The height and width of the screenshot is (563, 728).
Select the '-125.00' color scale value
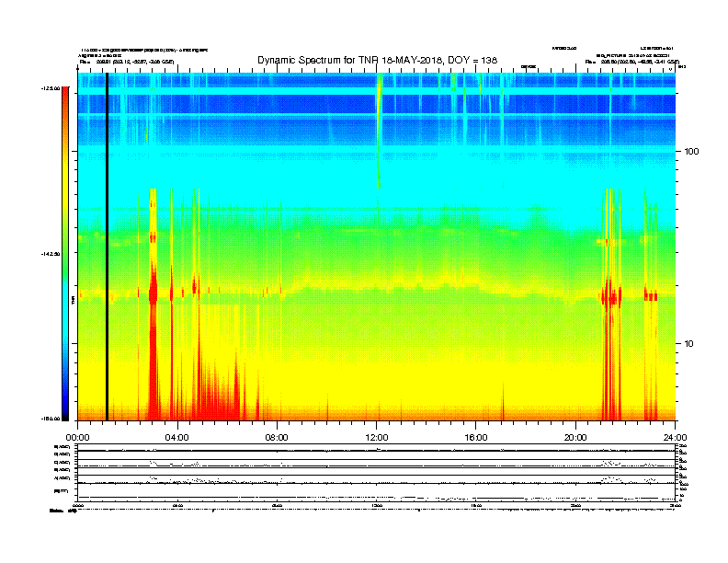pos(51,88)
